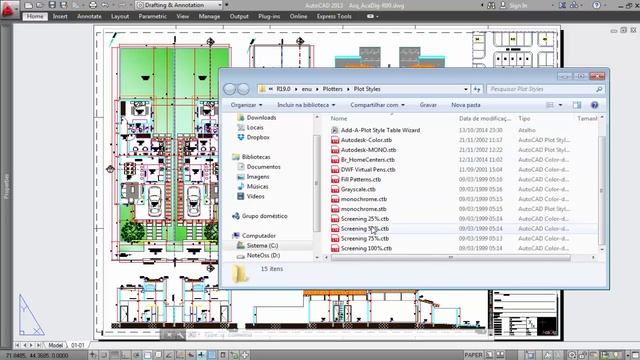Click Save icon in Quick Access toolbar
The image size is (640, 360).
[x=52, y=5]
